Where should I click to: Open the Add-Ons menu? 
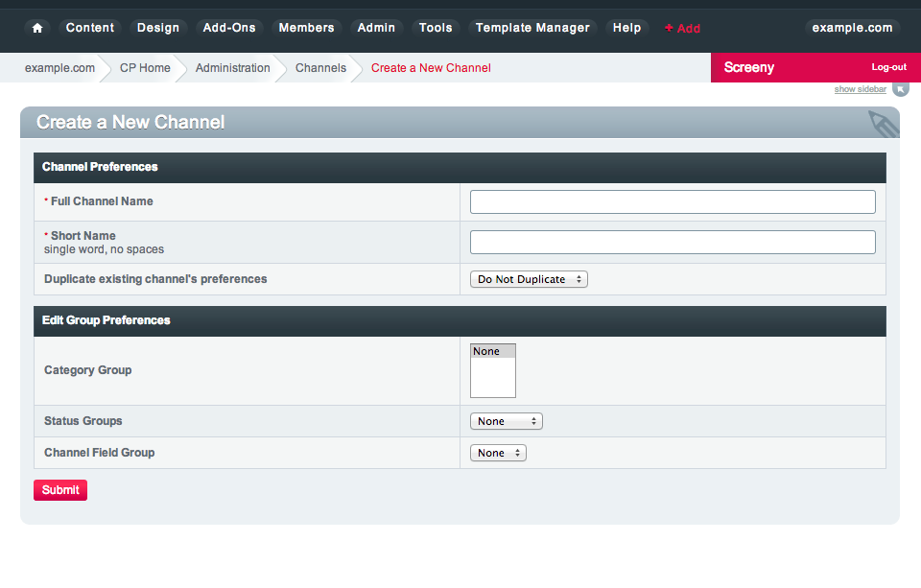(x=229, y=28)
